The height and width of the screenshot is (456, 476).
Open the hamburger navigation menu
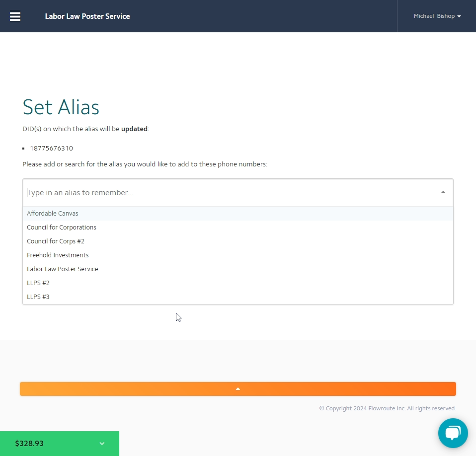[15, 16]
